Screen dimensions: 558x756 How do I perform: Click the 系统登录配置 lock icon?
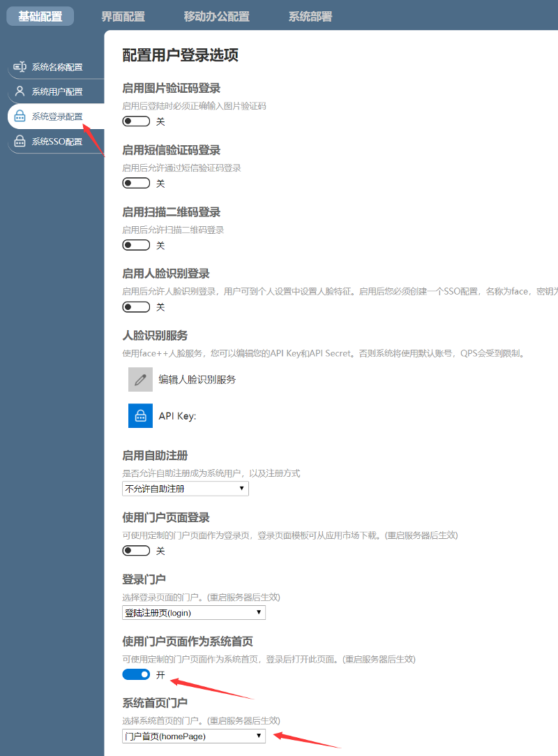click(20, 117)
